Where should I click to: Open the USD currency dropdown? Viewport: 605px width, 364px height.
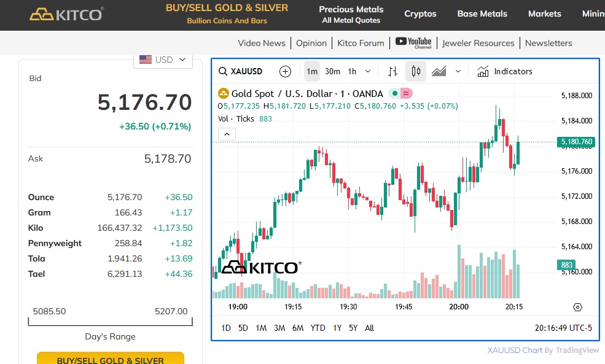pos(163,60)
